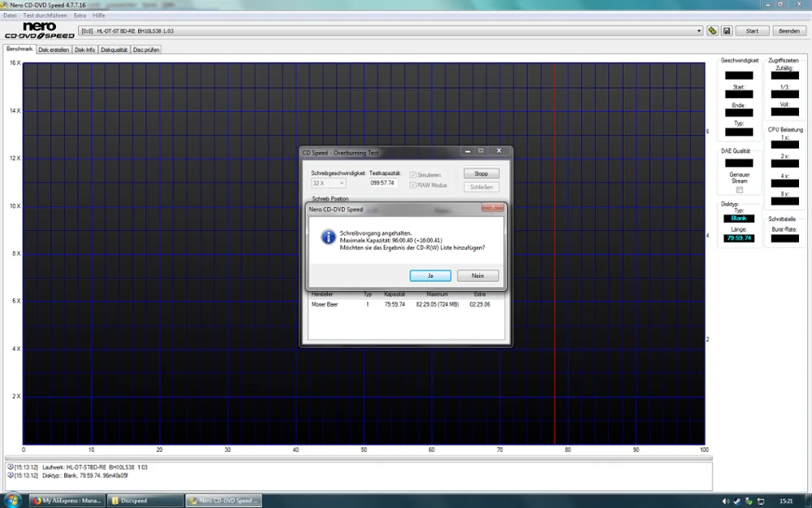Minimize the Overburning Test dialog

click(468, 151)
